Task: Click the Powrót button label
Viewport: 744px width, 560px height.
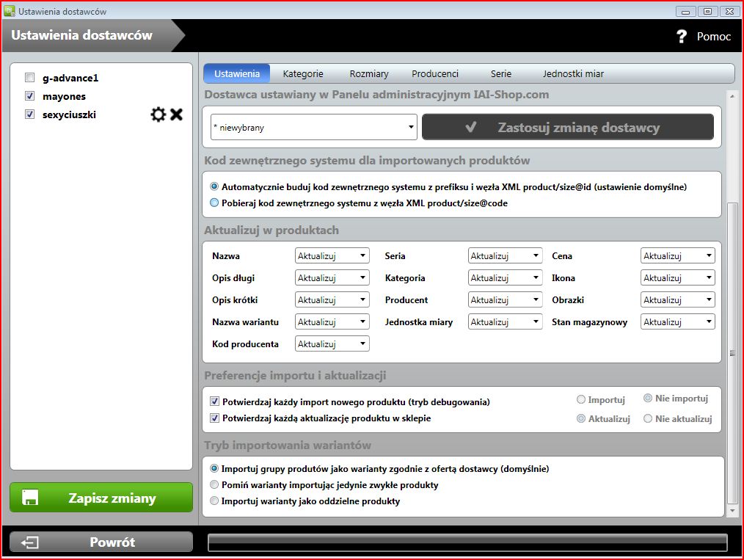Action: (x=112, y=542)
